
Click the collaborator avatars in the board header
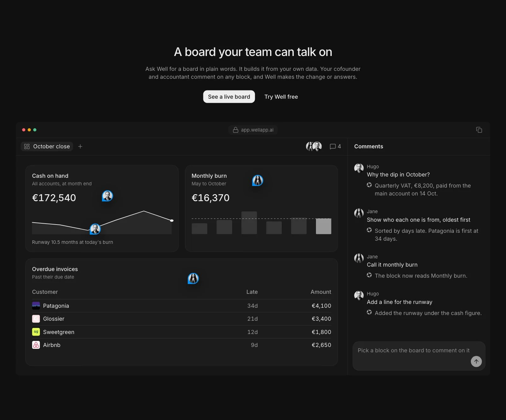314,146
